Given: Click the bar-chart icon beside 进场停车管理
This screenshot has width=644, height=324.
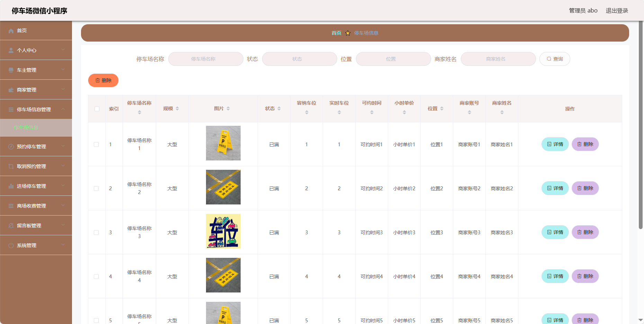Looking at the screenshot, I should pos(11,186).
